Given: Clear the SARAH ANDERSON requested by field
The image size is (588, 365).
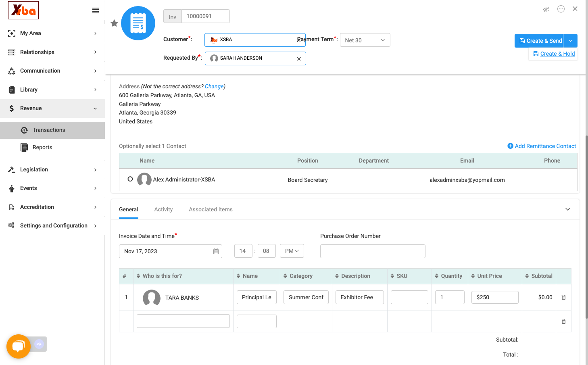Looking at the screenshot, I should pos(299,59).
